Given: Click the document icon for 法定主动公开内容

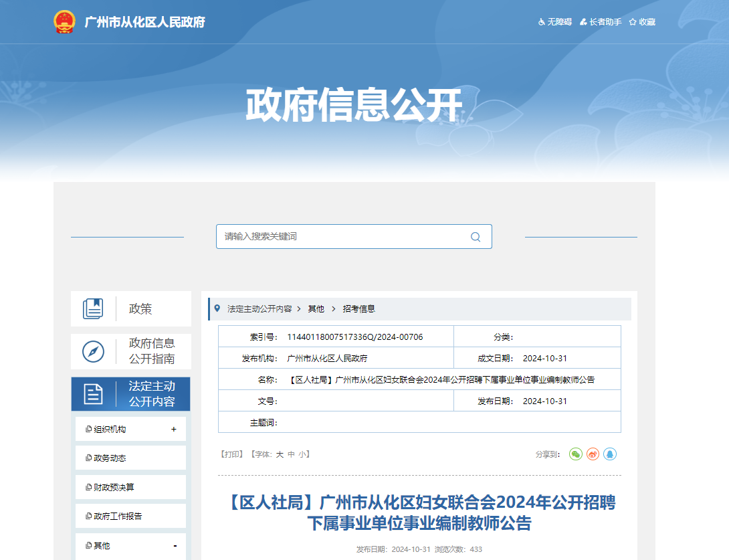Looking at the screenshot, I should pos(93,394).
